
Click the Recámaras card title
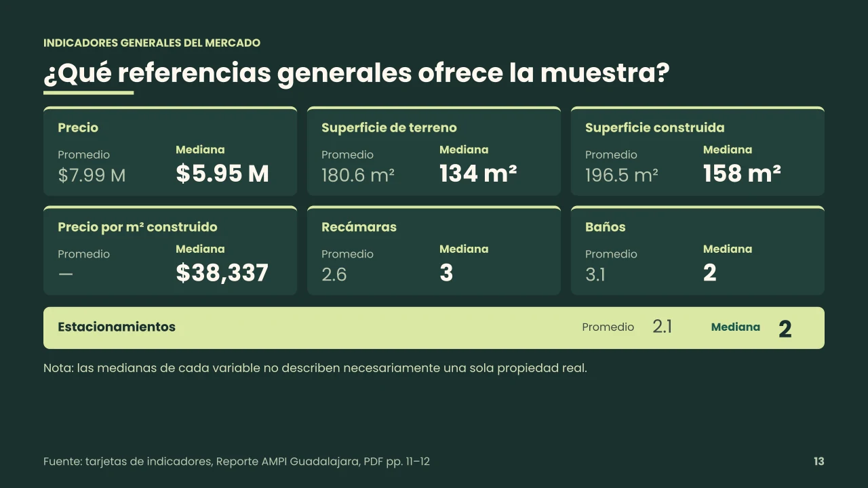tap(359, 227)
